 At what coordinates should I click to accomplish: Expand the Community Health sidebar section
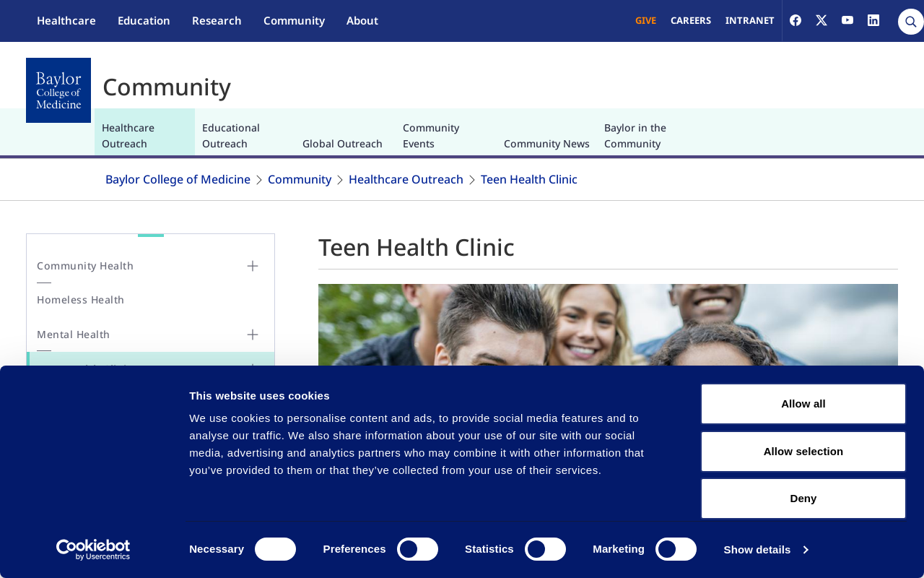click(253, 266)
